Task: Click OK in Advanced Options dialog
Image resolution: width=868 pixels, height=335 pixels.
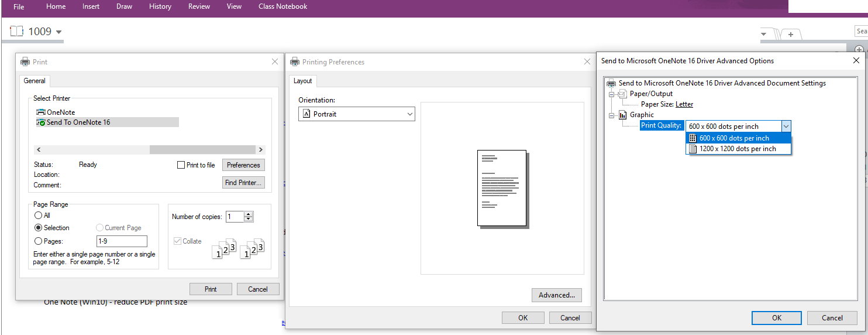Action: click(x=777, y=318)
